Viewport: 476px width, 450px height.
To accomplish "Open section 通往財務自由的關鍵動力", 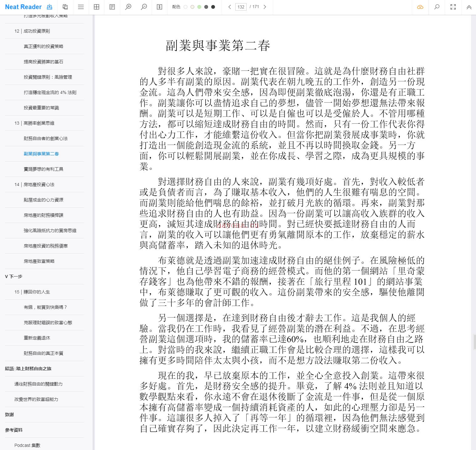I will 38,384.
